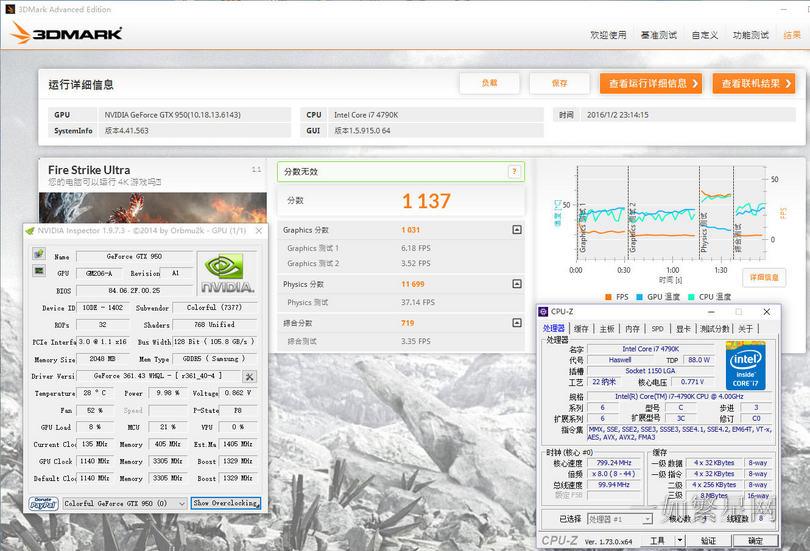The image size is (810, 551).
Task: Click the Intel Core i7 logo in CPU-Z
Action: point(745,365)
